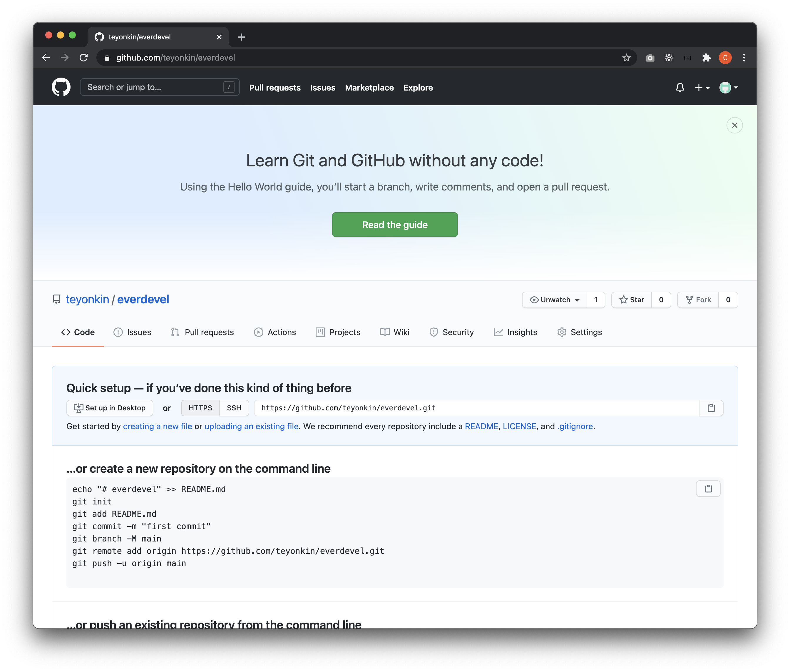Click the slash shortcut hint in search

(x=229, y=87)
